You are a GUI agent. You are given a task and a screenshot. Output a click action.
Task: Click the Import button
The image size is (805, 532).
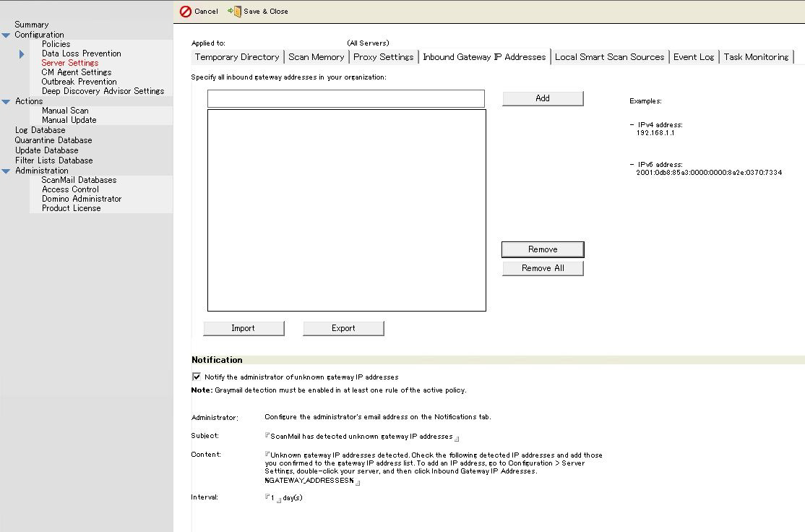243,328
